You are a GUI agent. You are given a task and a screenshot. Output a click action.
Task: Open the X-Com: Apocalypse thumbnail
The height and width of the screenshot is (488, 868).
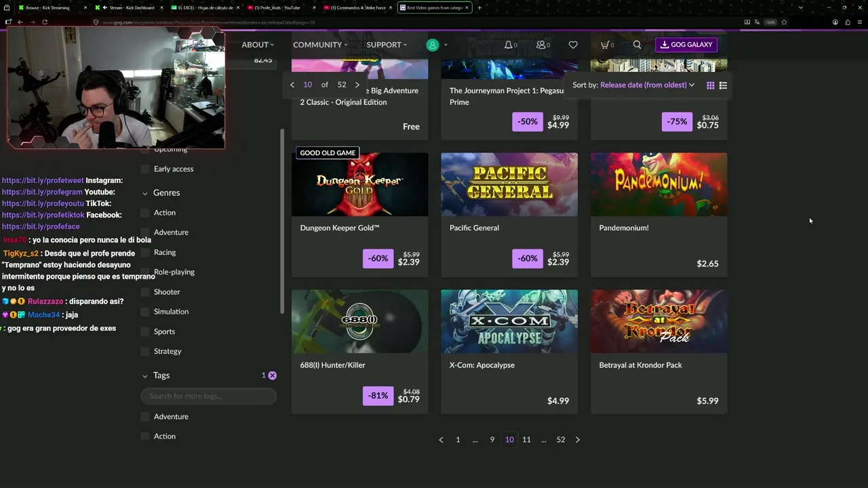click(509, 321)
